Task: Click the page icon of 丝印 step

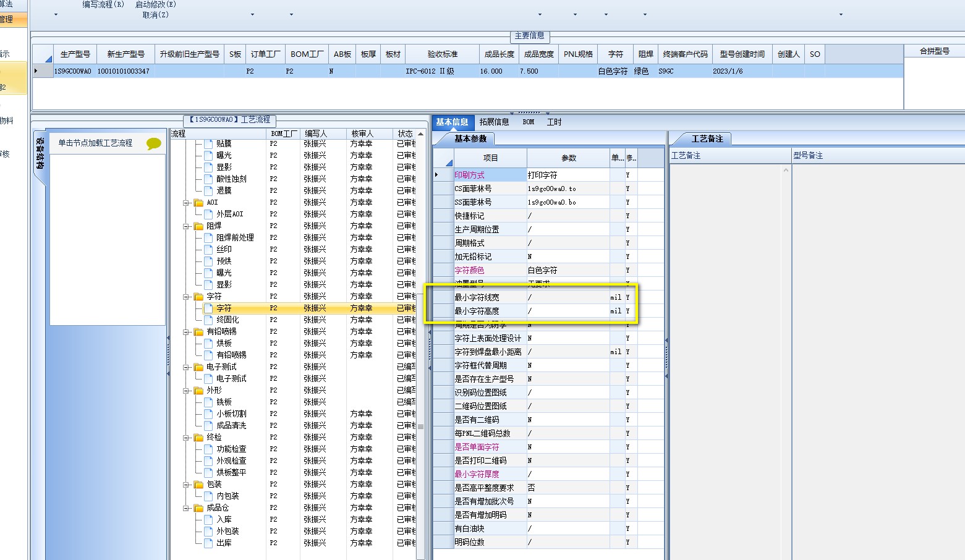Action: [x=208, y=249]
